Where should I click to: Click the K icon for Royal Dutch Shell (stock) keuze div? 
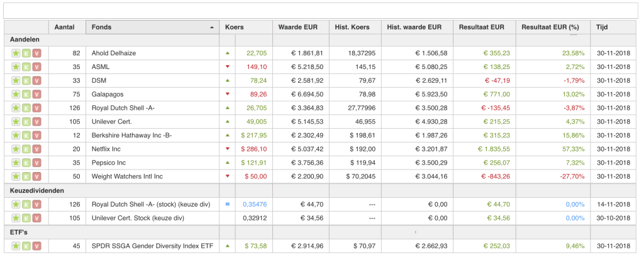[x=26, y=205]
